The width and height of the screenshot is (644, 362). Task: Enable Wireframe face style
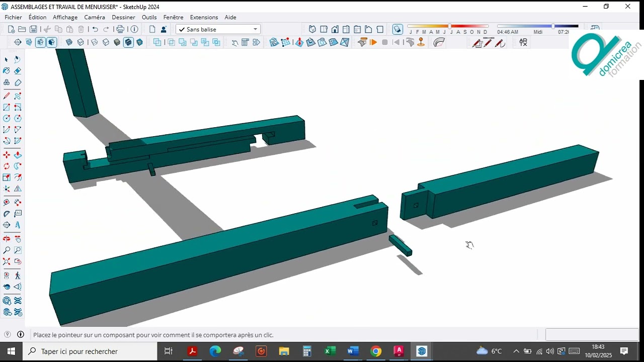click(x=95, y=42)
